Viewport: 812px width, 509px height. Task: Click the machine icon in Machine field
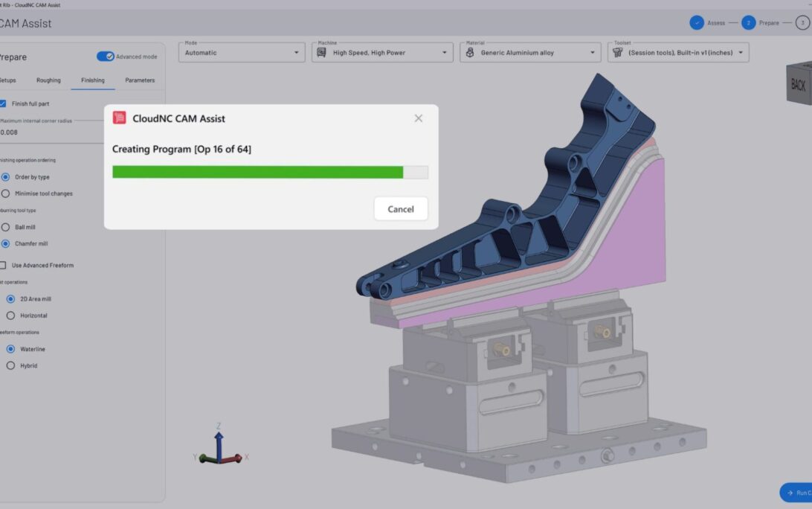coord(321,52)
